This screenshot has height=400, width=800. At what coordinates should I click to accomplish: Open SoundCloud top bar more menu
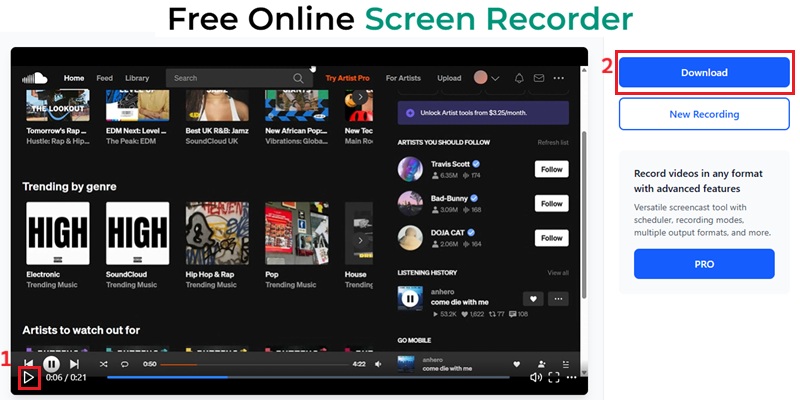[559, 78]
